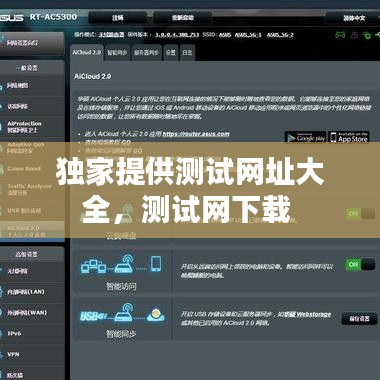
Task: Click the 重新启动 reboot button
Action: click(182, 18)
